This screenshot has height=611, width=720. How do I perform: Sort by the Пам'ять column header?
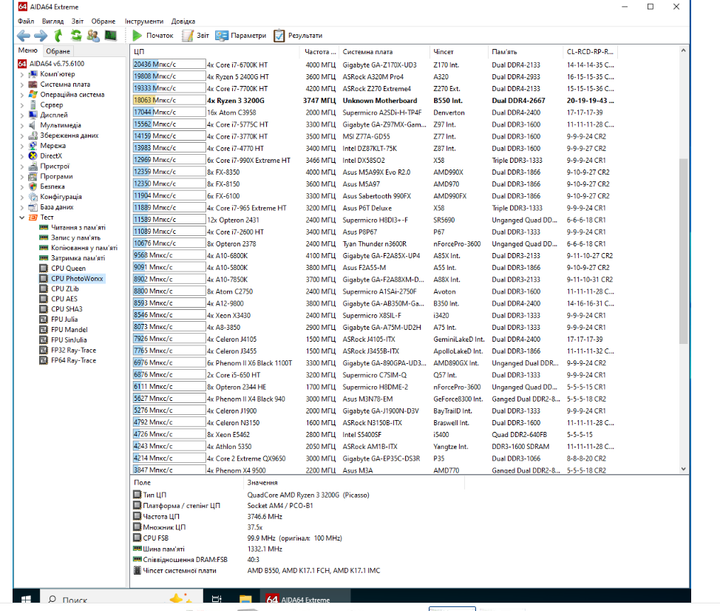(x=526, y=51)
